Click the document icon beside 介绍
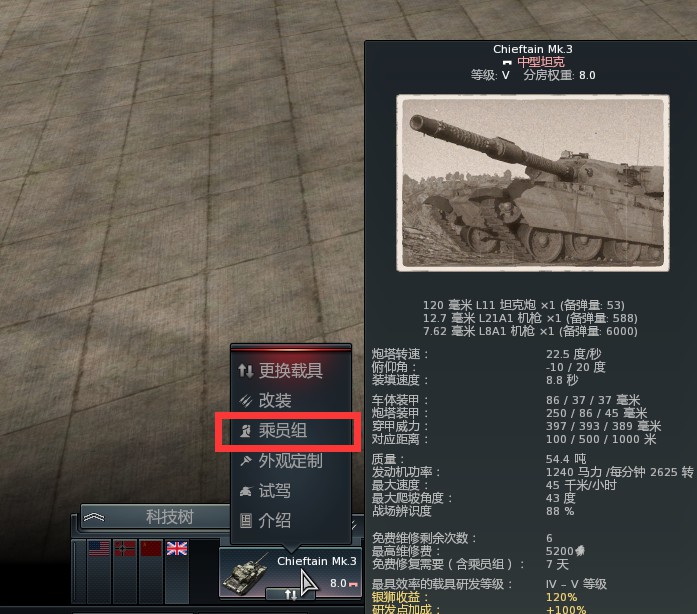 click(245, 520)
